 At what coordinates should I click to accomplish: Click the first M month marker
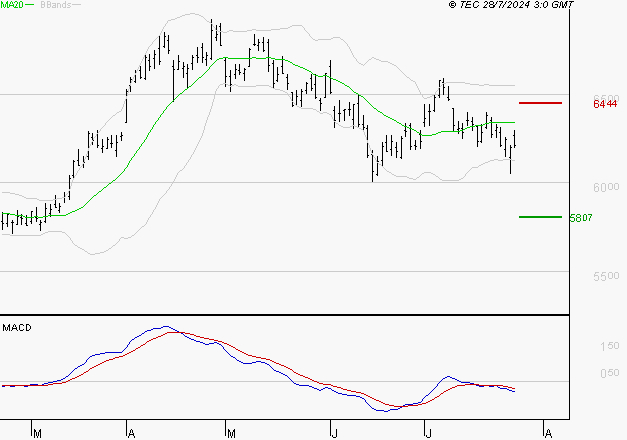tap(37, 434)
